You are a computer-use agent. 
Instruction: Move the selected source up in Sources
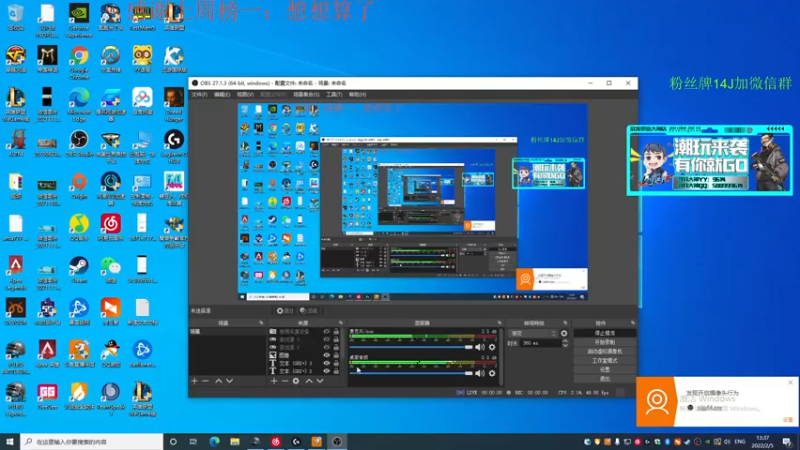tap(309, 381)
